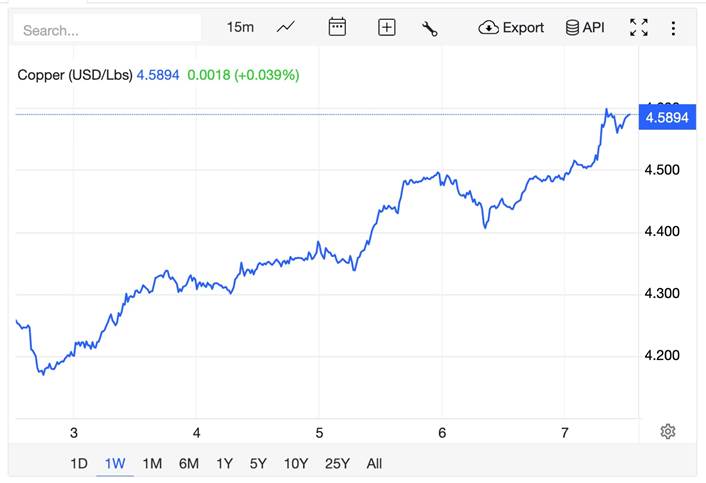Viewport: 706px width, 483px height.
Task: Open the calendar date range picker
Action: click(x=337, y=27)
